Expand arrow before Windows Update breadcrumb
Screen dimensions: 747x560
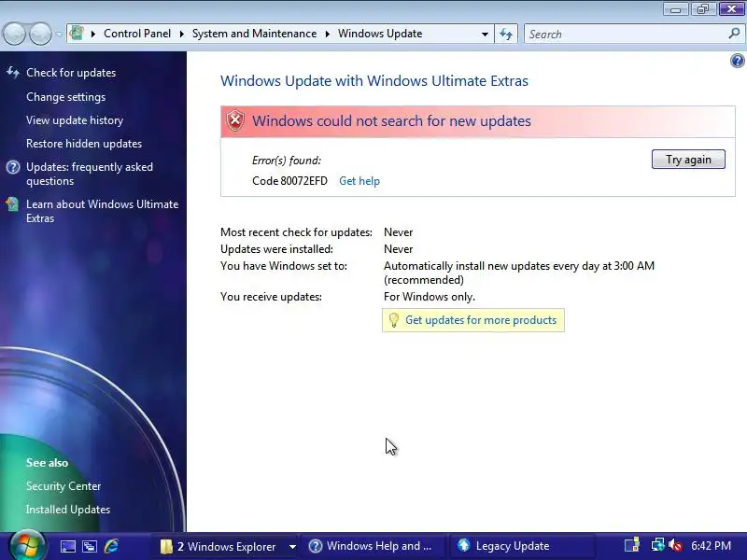[x=328, y=34]
